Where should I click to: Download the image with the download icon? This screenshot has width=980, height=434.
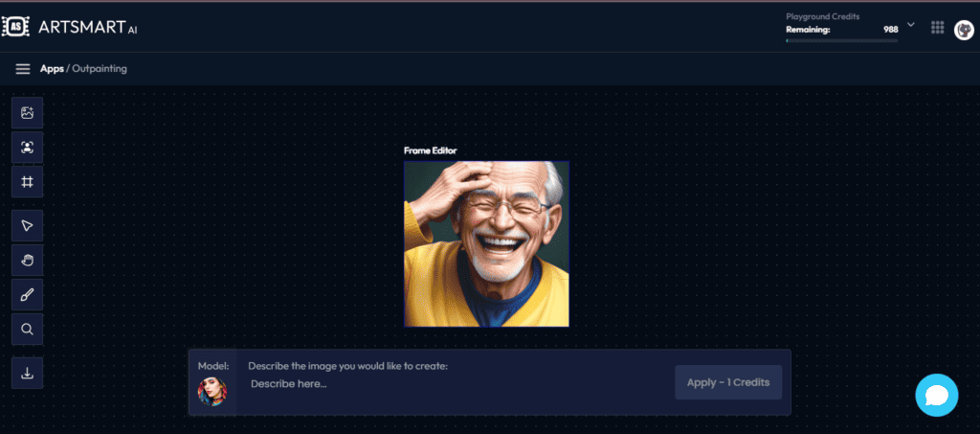pyautogui.click(x=27, y=374)
